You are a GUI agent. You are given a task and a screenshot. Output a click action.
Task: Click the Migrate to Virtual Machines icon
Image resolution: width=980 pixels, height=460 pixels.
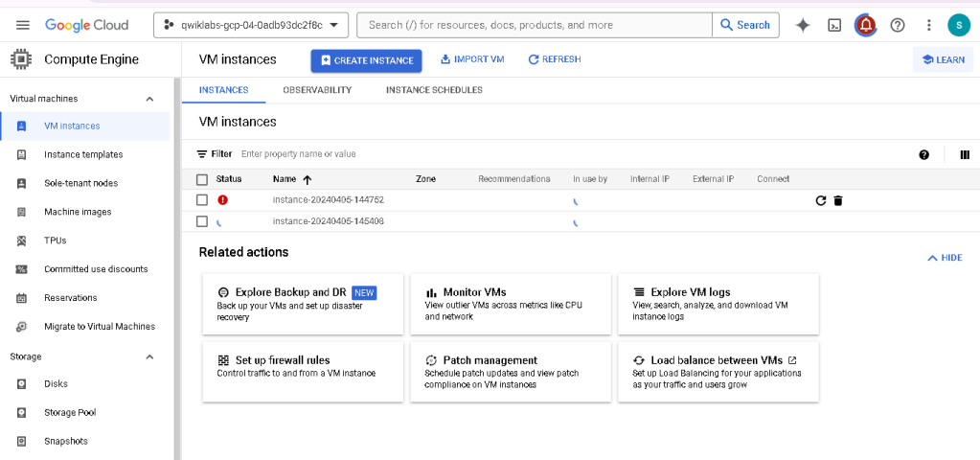click(21, 326)
